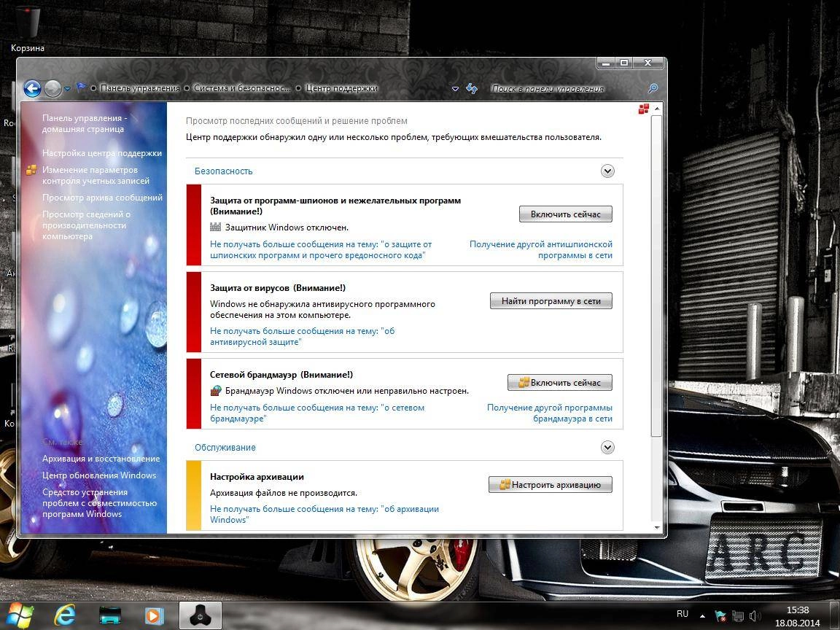Disable messages 'о защите от шпионских программ'

click(320, 249)
